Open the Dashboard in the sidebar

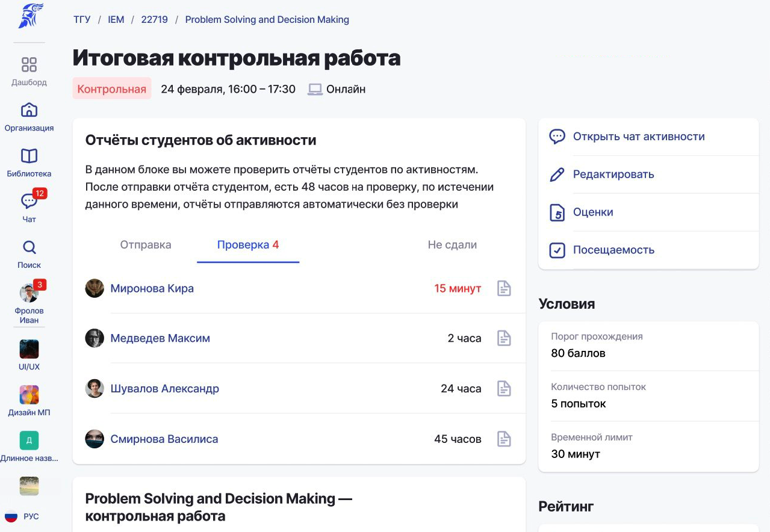(x=29, y=65)
